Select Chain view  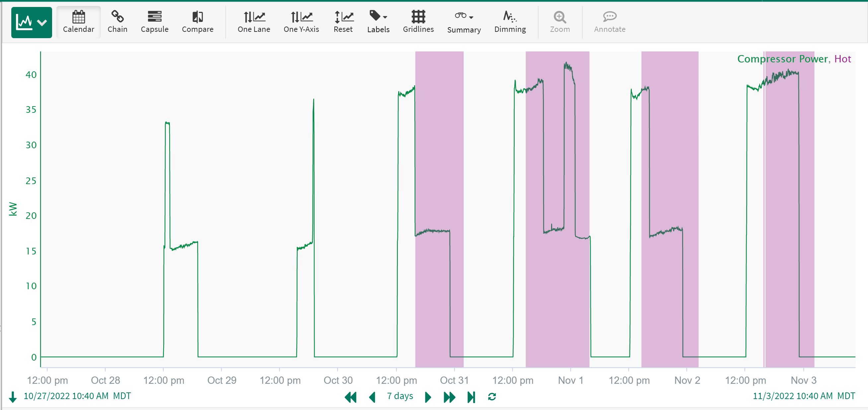pos(117,22)
